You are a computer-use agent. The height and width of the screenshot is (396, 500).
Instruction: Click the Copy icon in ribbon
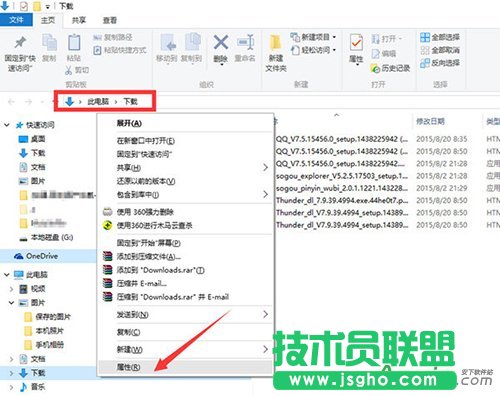(x=49, y=43)
